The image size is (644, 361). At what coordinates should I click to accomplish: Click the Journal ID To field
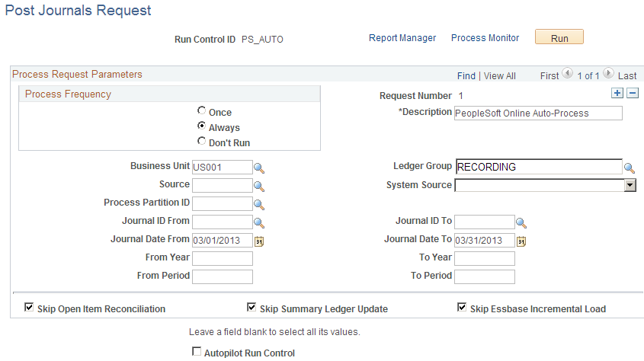pyautogui.click(x=484, y=222)
